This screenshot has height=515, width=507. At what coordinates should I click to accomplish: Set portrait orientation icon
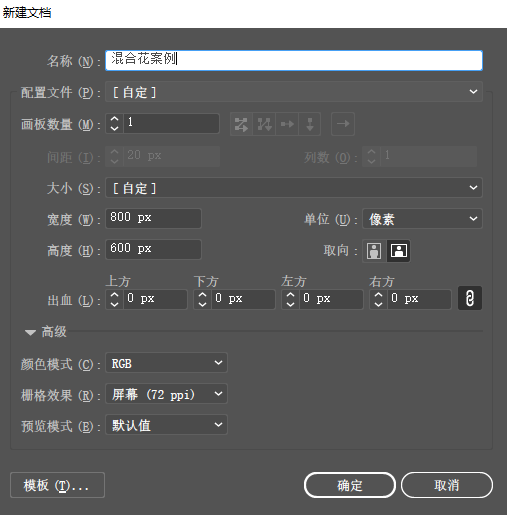pyautogui.click(x=374, y=251)
